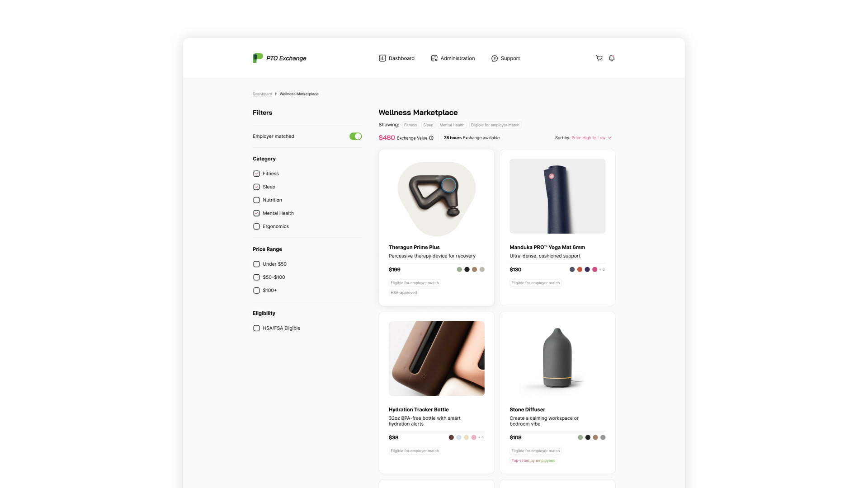This screenshot has height=488, width=868.
Task: Uncheck the Fitness category checkbox
Action: click(256, 174)
